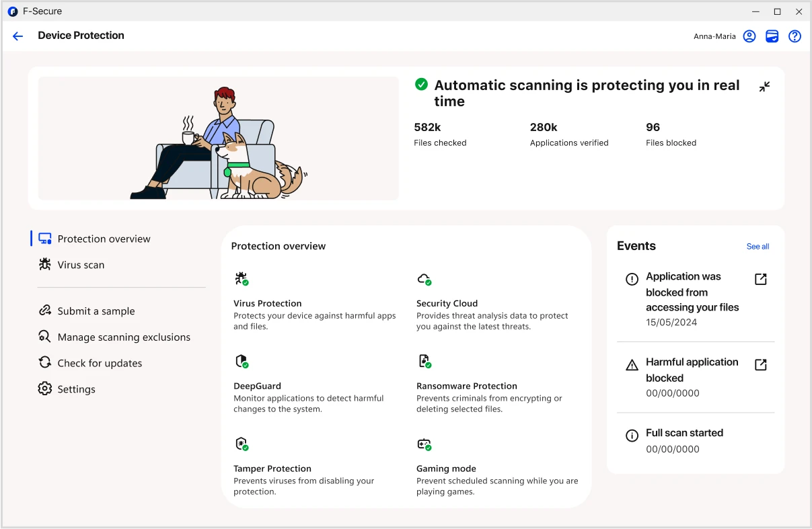The width and height of the screenshot is (812, 529).
Task: Click Check for updates
Action: coord(100,363)
